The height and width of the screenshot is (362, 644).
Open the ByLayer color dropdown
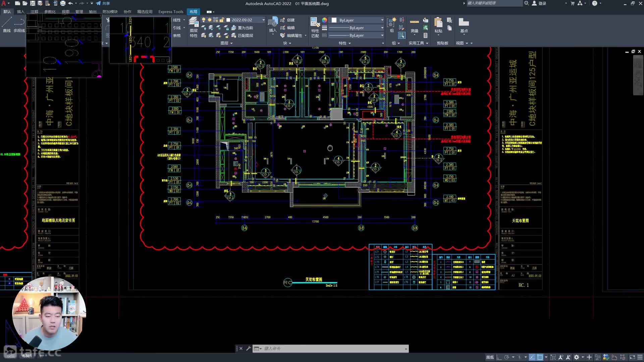382,20
